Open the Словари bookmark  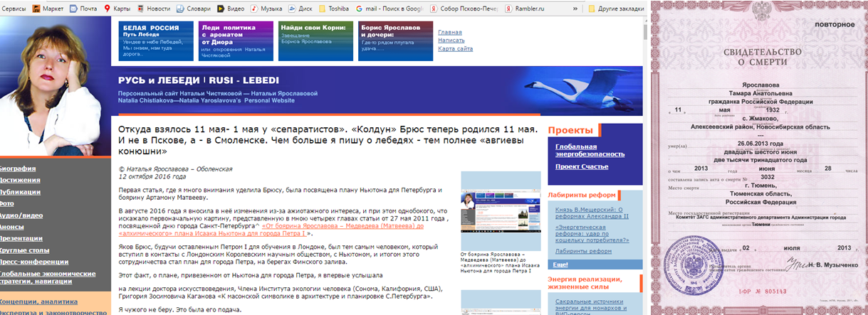(x=193, y=9)
